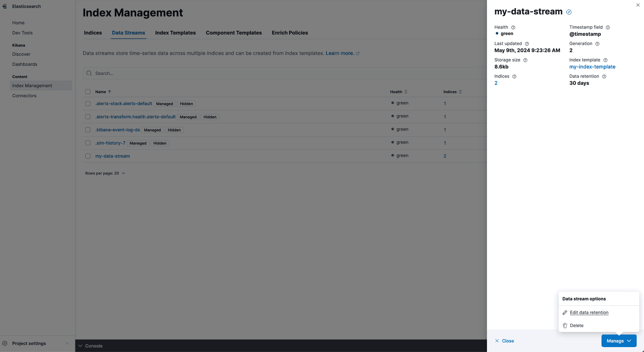Switch to the Index Templates tab

tap(175, 33)
